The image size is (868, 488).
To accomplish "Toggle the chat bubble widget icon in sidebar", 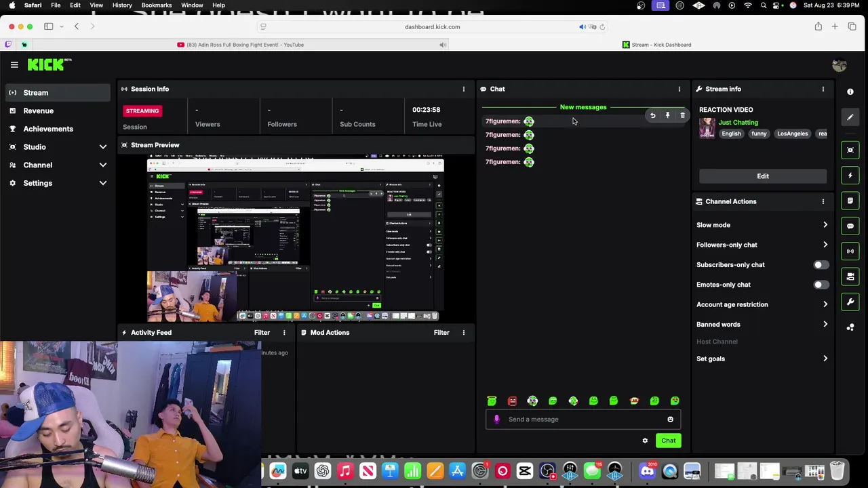I will pyautogui.click(x=850, y=226).
